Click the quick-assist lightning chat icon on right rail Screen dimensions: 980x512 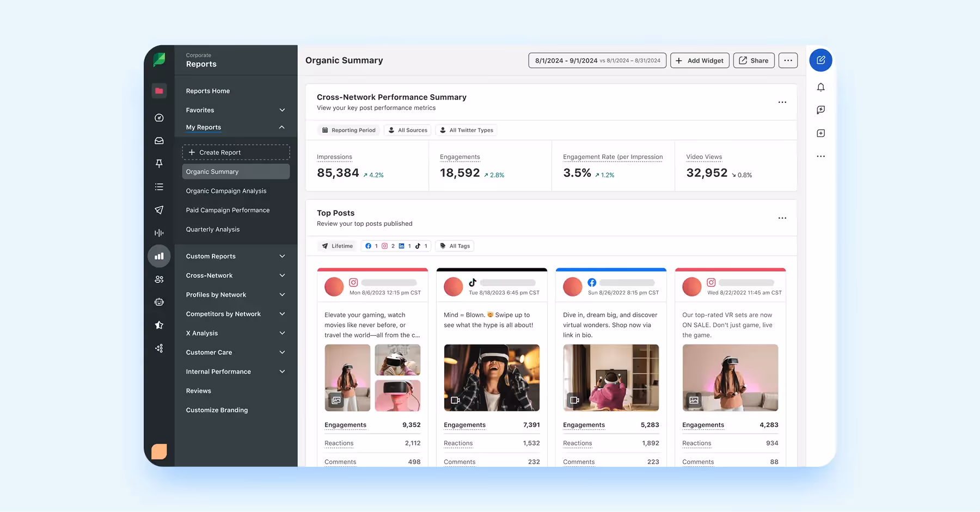[821, 109]
